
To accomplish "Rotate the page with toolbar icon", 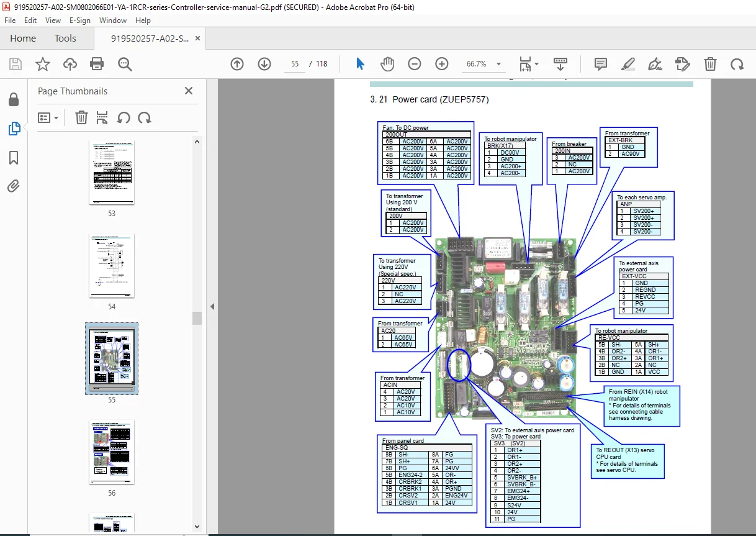I will point(737,64).
